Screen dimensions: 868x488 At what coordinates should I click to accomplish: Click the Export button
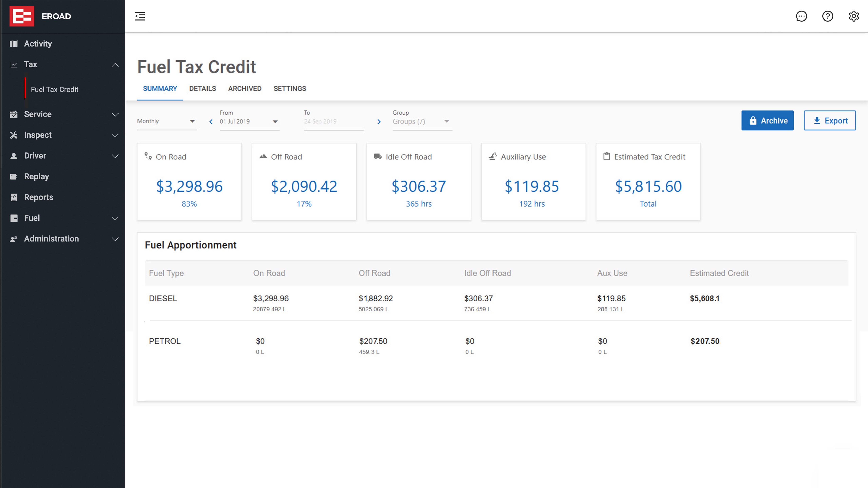pyautogui.click(x=830, y=120)
